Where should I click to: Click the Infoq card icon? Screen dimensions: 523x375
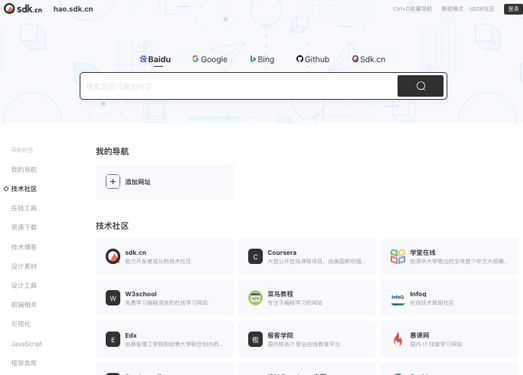click(x=398, y=298)
